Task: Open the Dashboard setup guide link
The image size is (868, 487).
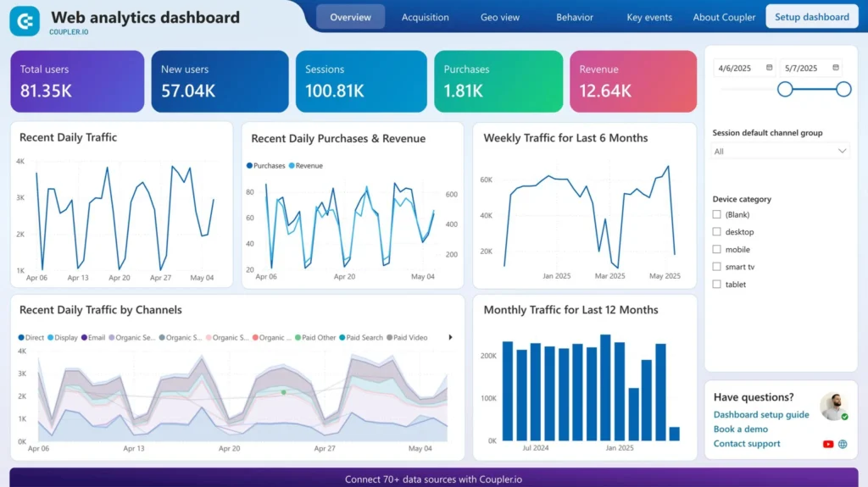Action: (x=761, y=414)
